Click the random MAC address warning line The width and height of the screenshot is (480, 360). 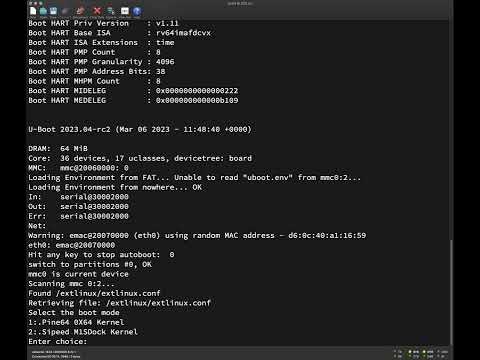(x=197, y=235)
